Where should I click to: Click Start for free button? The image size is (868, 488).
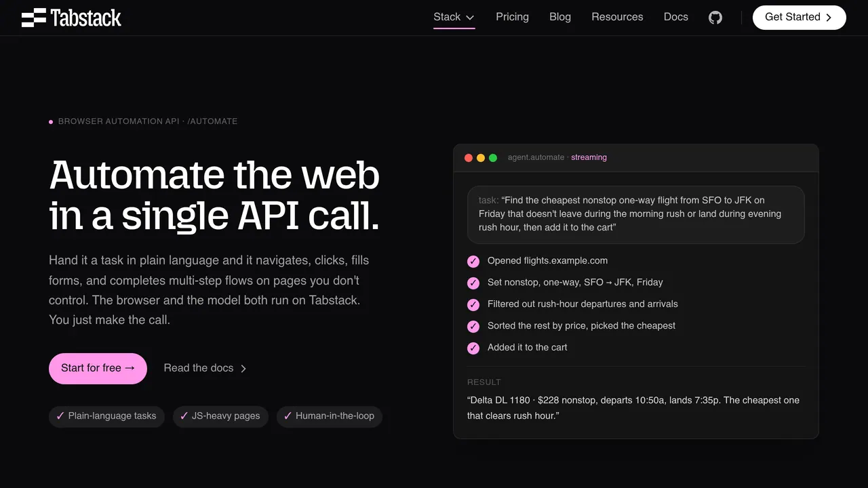(98, 368)
